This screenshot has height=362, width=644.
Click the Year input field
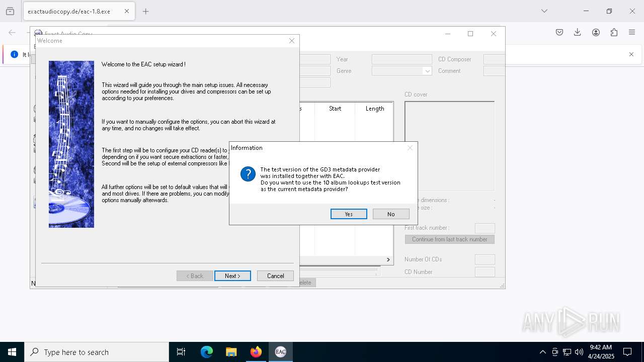(402, 59)
